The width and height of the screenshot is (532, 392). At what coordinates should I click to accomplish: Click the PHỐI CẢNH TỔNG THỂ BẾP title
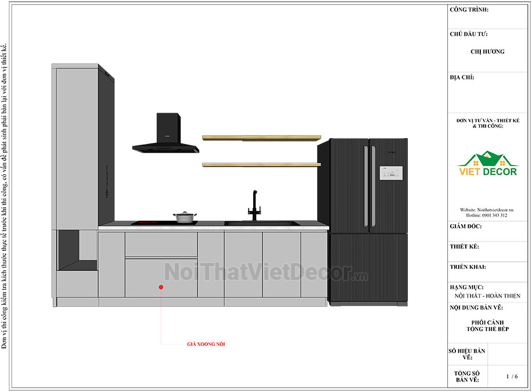[487, 325]
